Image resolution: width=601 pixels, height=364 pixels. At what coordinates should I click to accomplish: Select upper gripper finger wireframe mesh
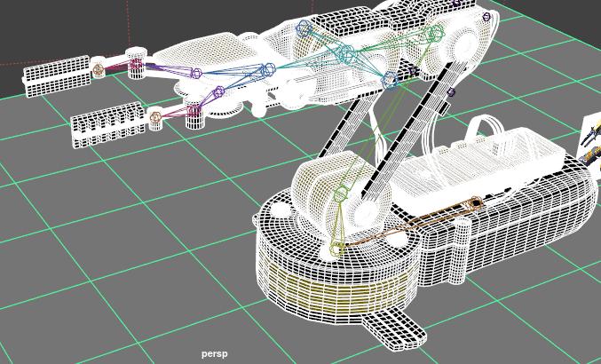pos(56,76)
